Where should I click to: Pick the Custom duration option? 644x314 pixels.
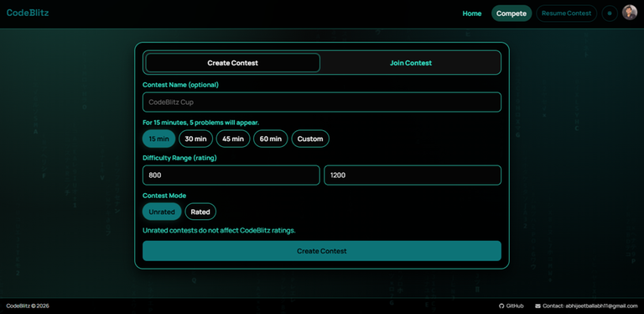[x=310, y=139]
